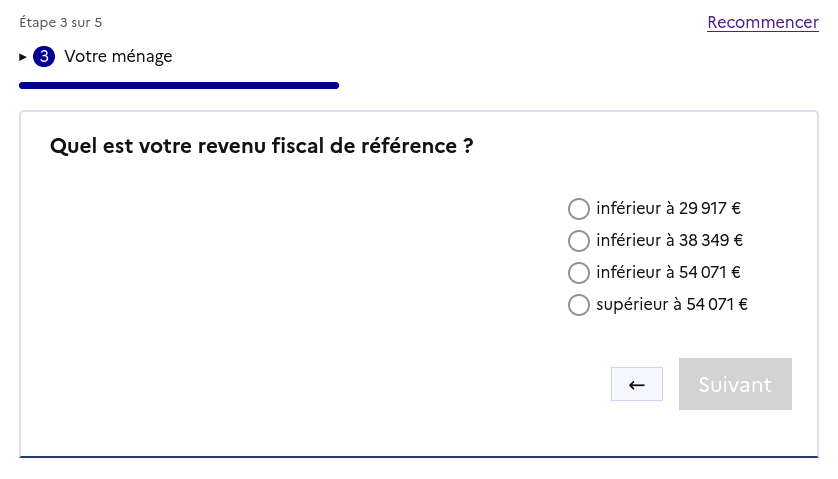838x479 pixels.
Task: Click the 'inférieur à 29 917 €' label text
Action: click(668, 209)
